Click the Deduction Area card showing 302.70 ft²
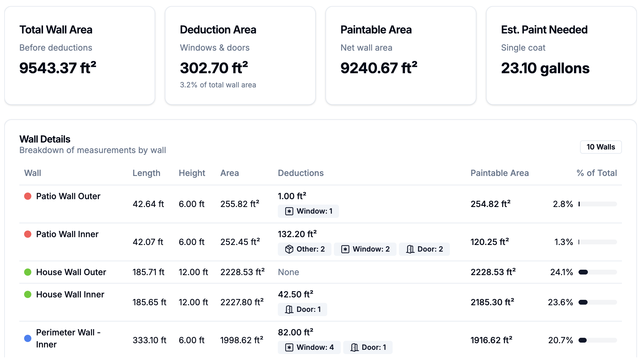Viewport: 640px width, 364px height. point(240,55)
